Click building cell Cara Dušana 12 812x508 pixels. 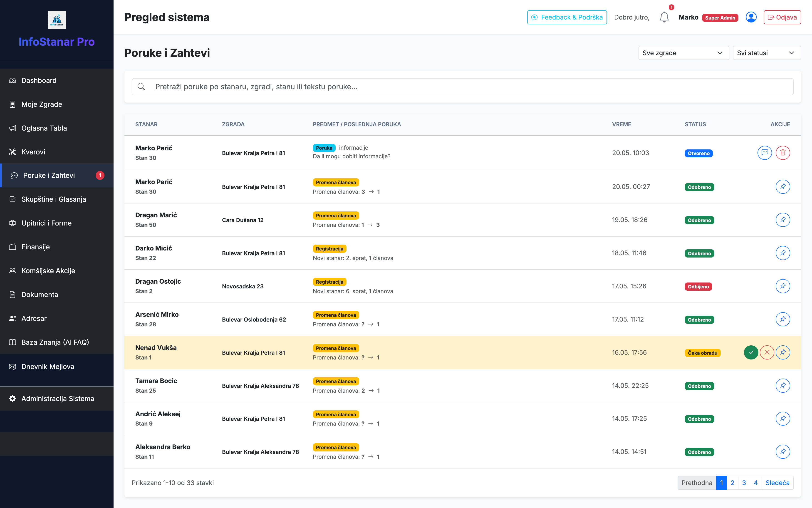[x=243, y=220]
